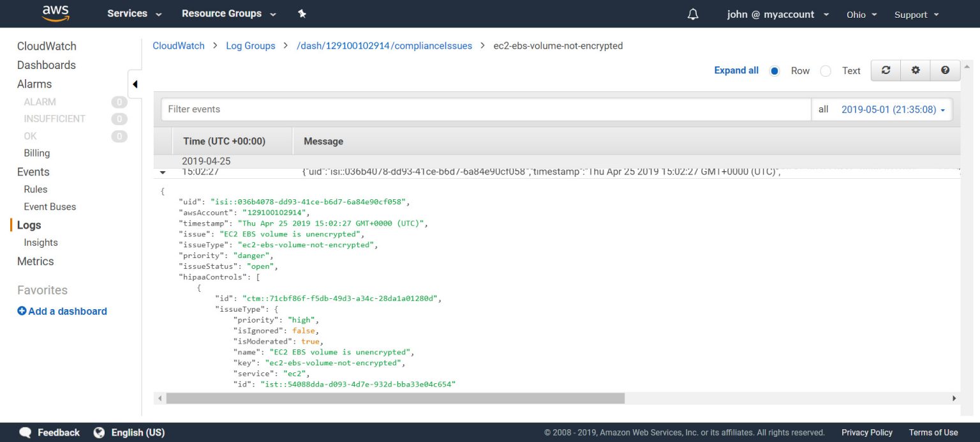980x442 pixels.
Task: Open the Resource Groups dropdown
Action: 229,13
